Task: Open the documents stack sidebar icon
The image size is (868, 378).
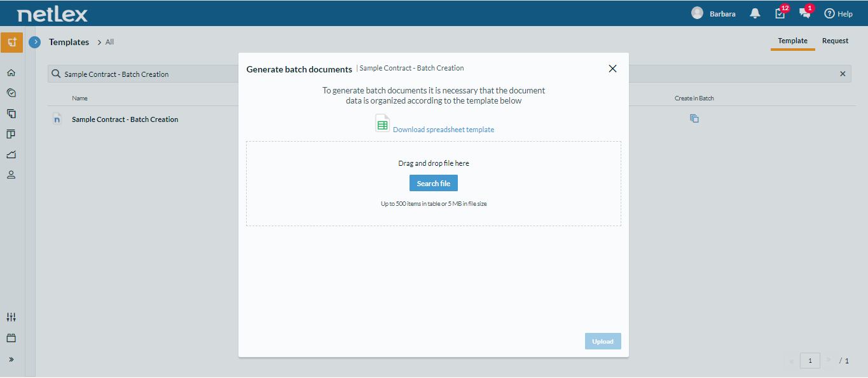Action: [x=11, y=114]
